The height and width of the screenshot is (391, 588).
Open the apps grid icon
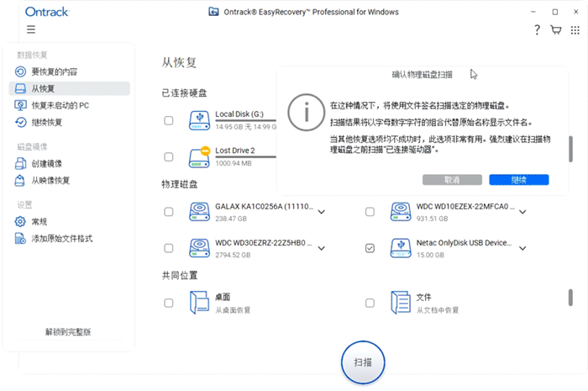point(575,30)
